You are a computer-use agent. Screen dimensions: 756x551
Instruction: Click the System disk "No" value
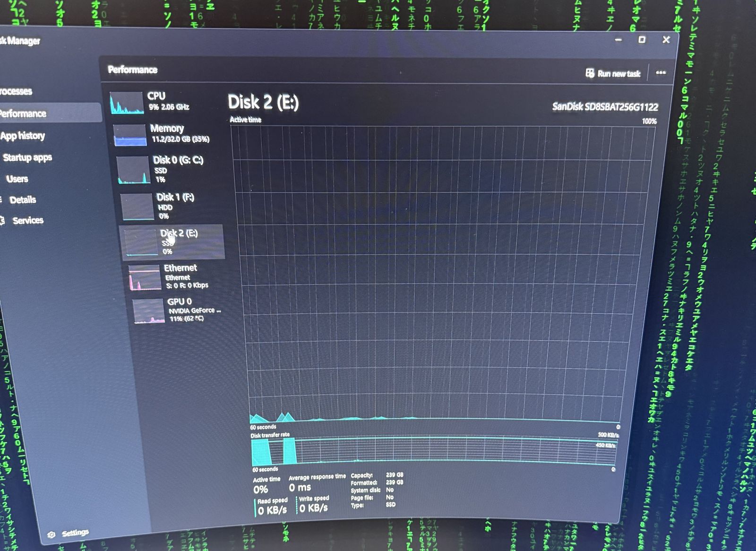click(390, 490)
